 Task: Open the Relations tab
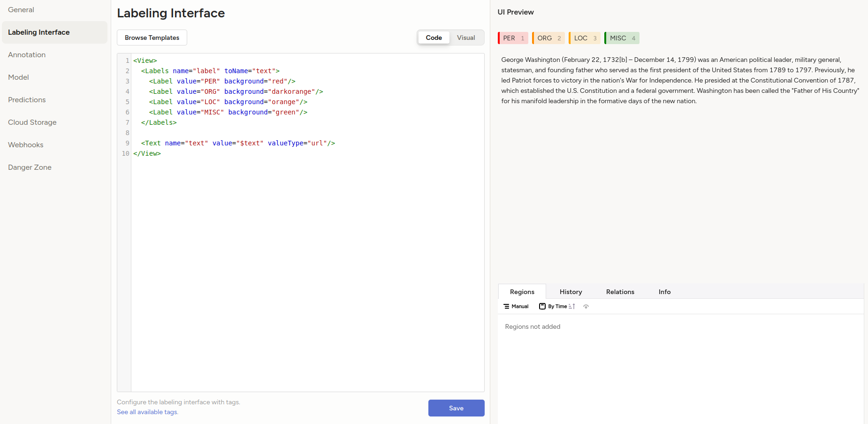tap(620, 292)
